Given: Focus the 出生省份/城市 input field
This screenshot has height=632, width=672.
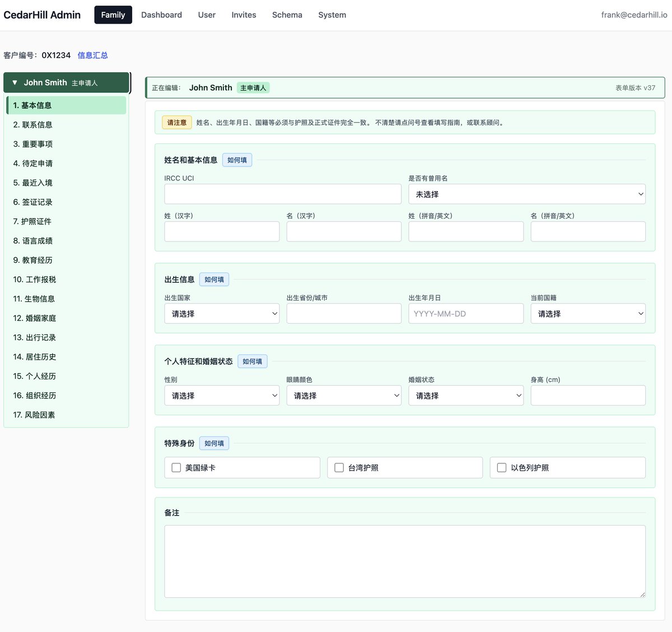Looking at the screenshot, I should tap(344, 313).
